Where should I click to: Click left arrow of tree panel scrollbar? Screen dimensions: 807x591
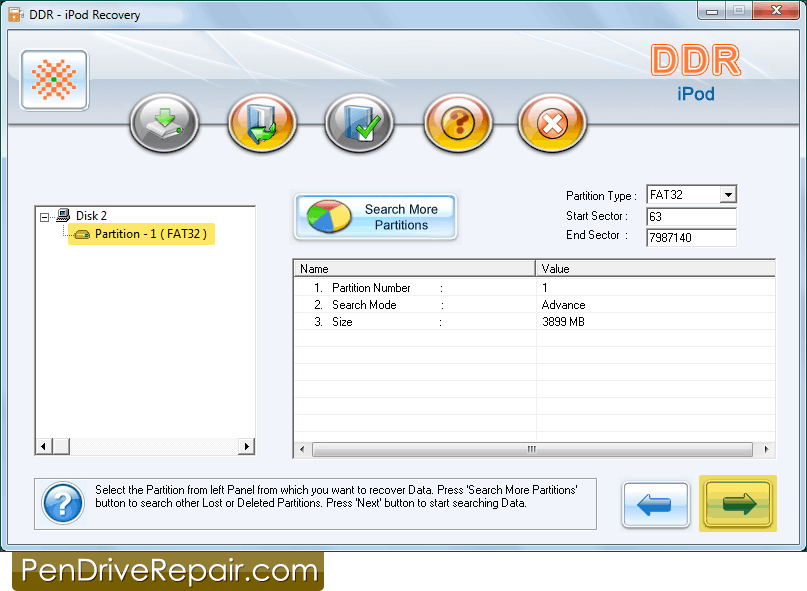click(x=44, y=446)
